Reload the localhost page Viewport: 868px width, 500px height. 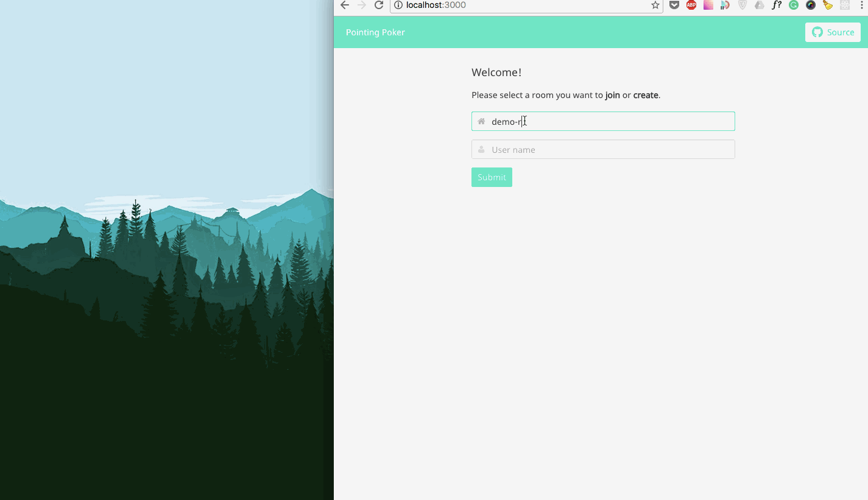tap(379, 5)
